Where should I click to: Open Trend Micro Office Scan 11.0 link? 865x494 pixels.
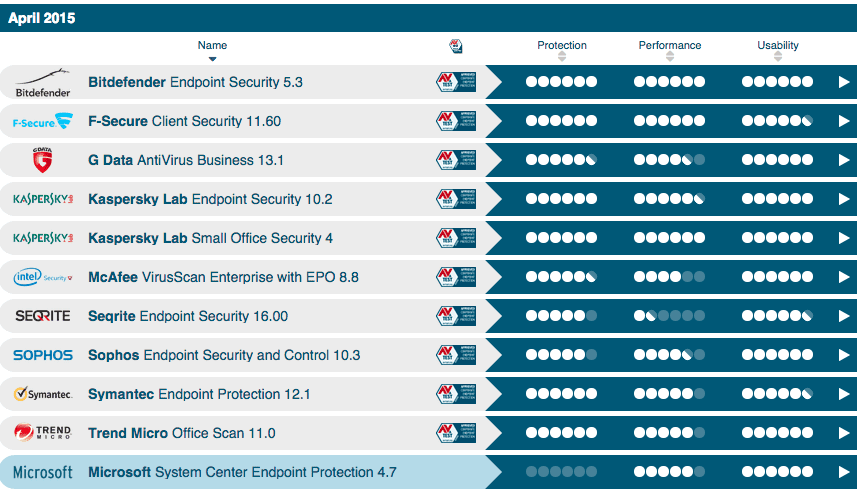[181, 433]
